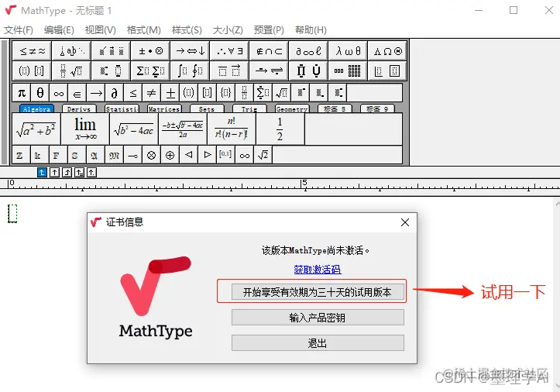
Task: Insert infinity symbol next to theta
Action: (x=59, y=93)
